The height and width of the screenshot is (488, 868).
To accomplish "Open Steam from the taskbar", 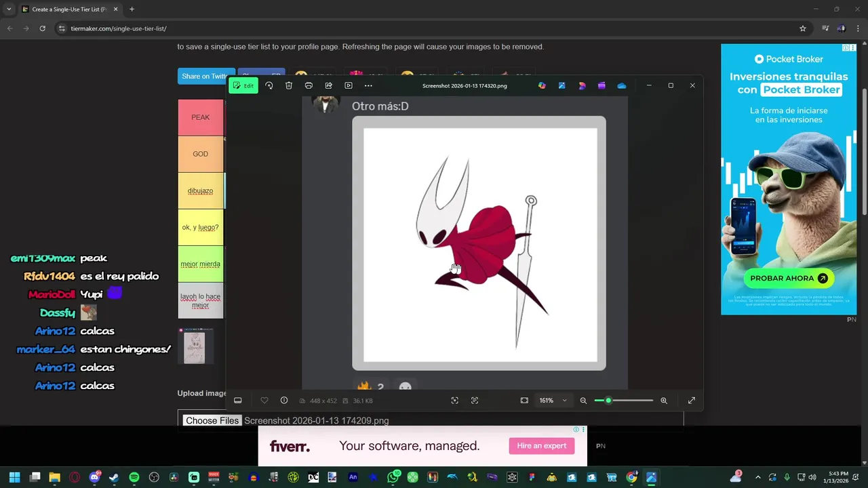I will point(114,478).
